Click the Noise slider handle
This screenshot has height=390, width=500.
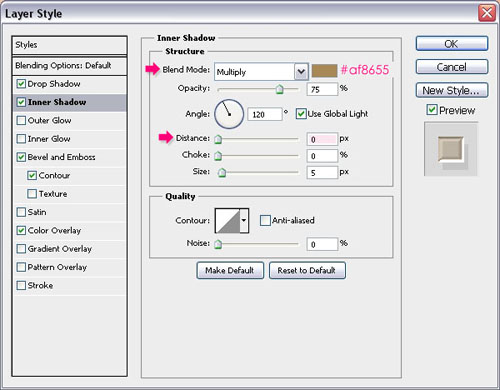tap(218, 244)
